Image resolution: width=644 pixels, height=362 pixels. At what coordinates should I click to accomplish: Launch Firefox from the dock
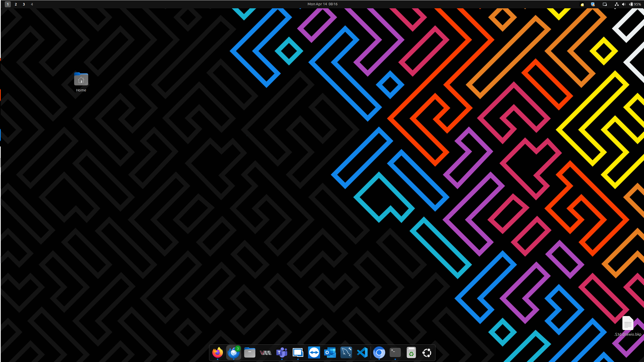(x=217, y=353)
